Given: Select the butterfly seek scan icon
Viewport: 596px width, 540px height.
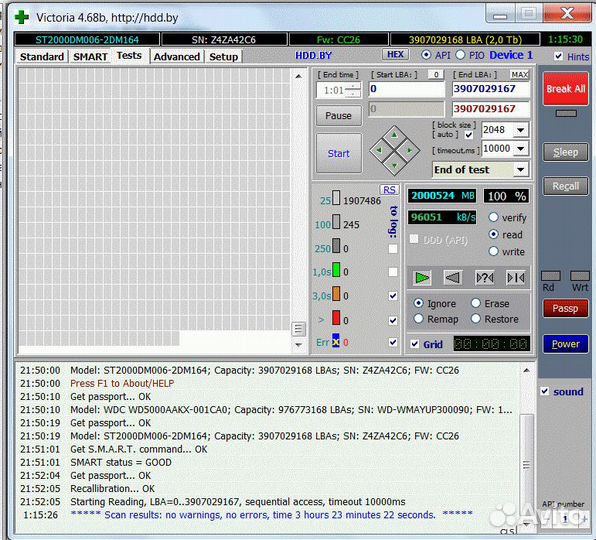Looking at the screenshot, I should (x=516, y=278).
